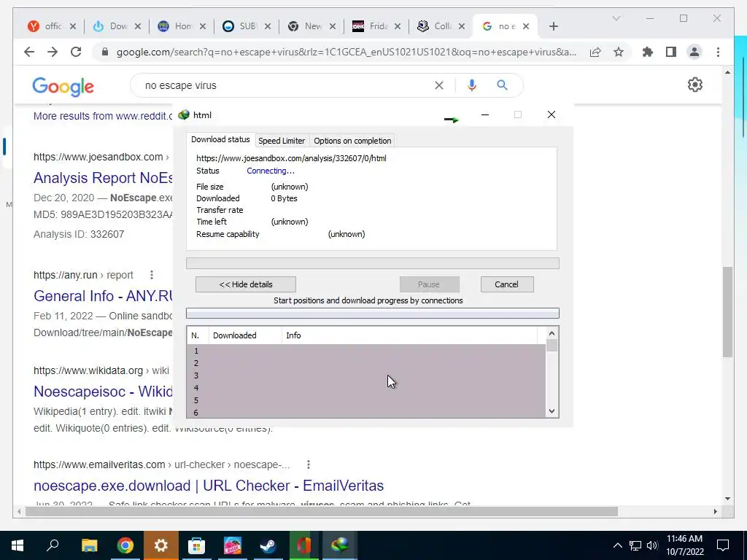Toggle Chrome's side panel icon

[x=671, y=52]
